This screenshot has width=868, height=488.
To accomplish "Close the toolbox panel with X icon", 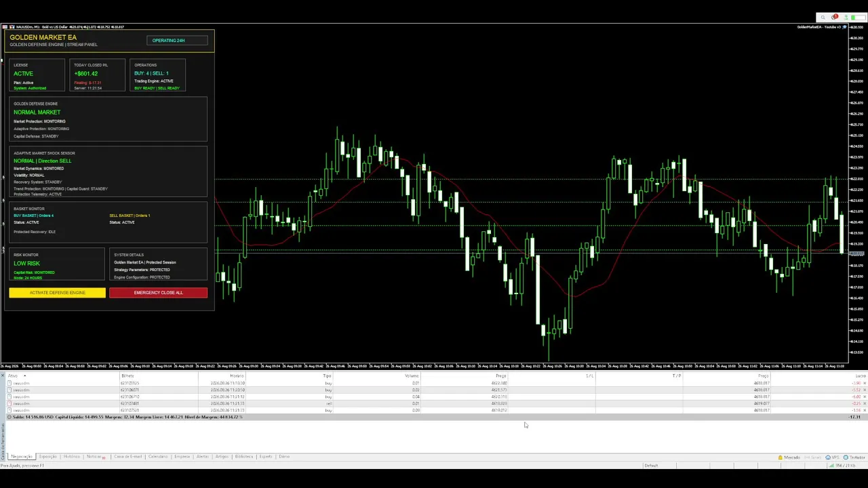I will [x=3, y=375].
